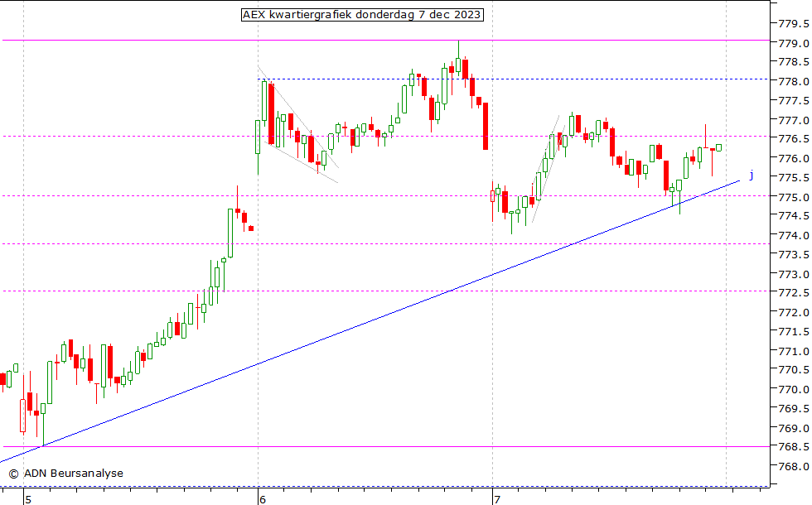
Task: Click price label 775.5 on the axis
Action: pos(794,178)
